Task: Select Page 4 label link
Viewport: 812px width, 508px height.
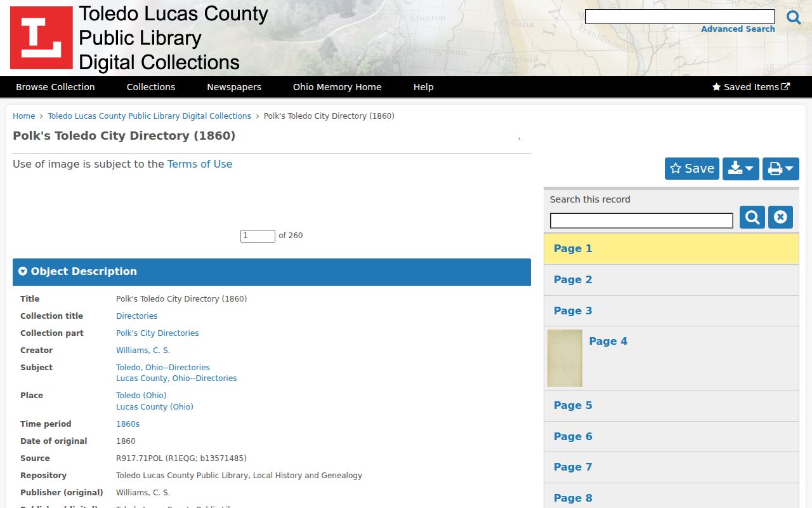Action: pos(608,341)
